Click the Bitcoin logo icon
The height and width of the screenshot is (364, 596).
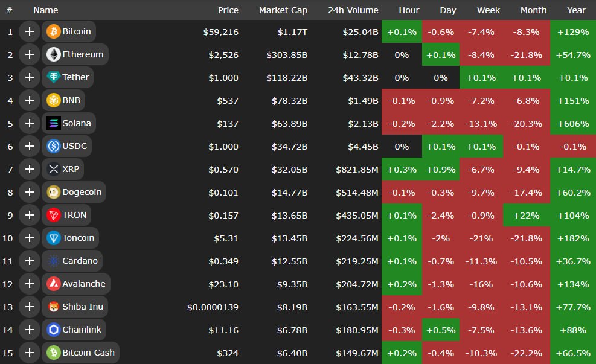tap(54, 31)
